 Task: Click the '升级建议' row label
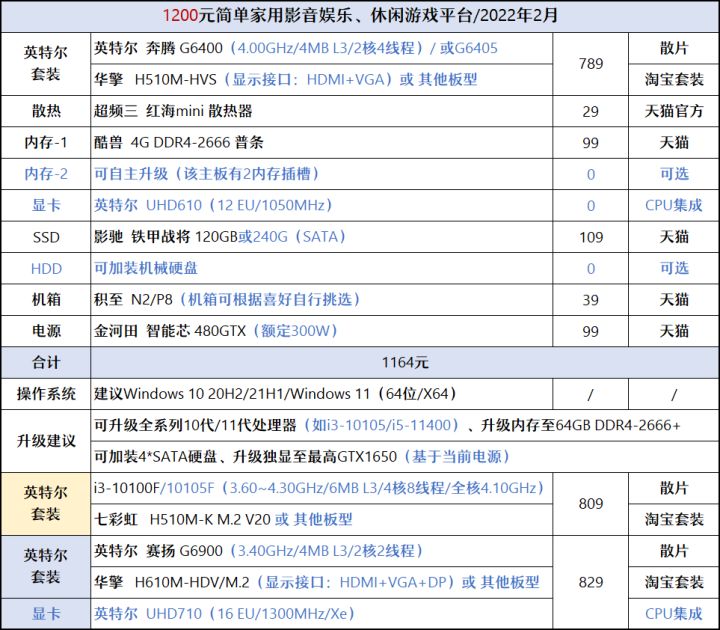pos(46,441)
